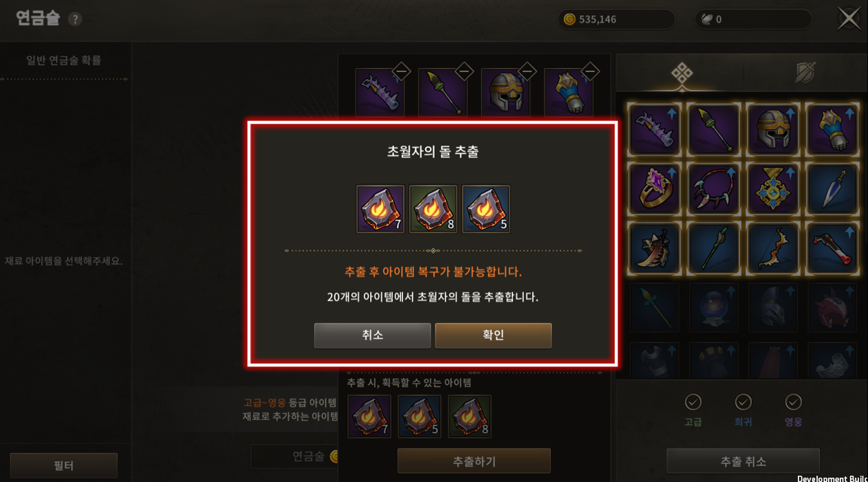Click the 추출 취소 button
This screenshot has height=482, width=868.
[743, 461]
